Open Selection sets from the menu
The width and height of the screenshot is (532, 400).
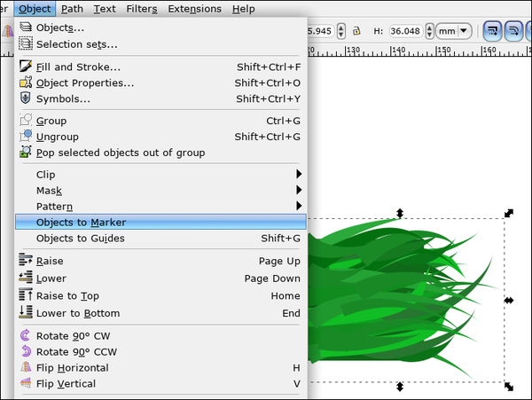pos(76,44)
